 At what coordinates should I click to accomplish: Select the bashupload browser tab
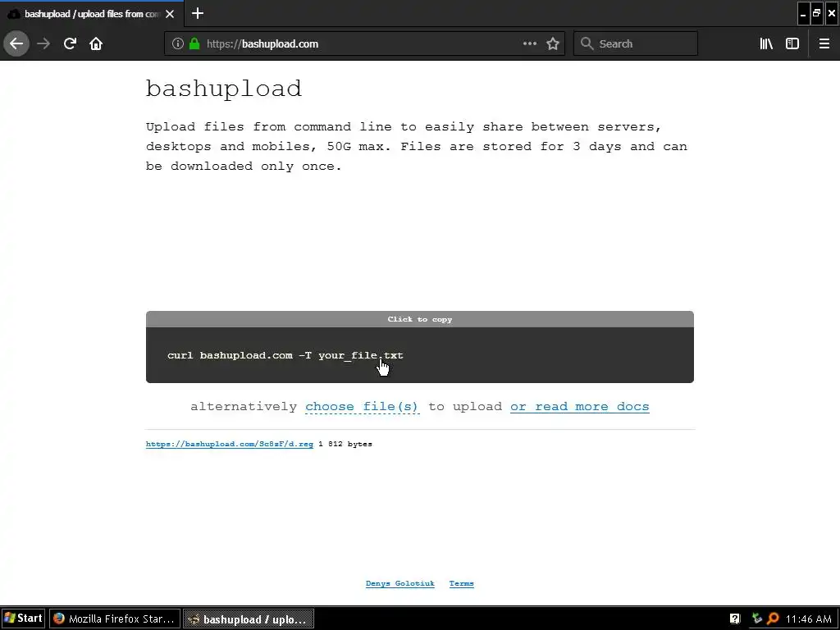click(x=92, y=14)
